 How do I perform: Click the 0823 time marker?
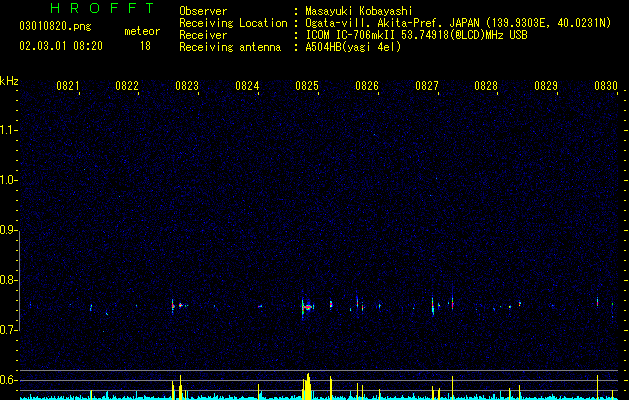coord(187,86)
